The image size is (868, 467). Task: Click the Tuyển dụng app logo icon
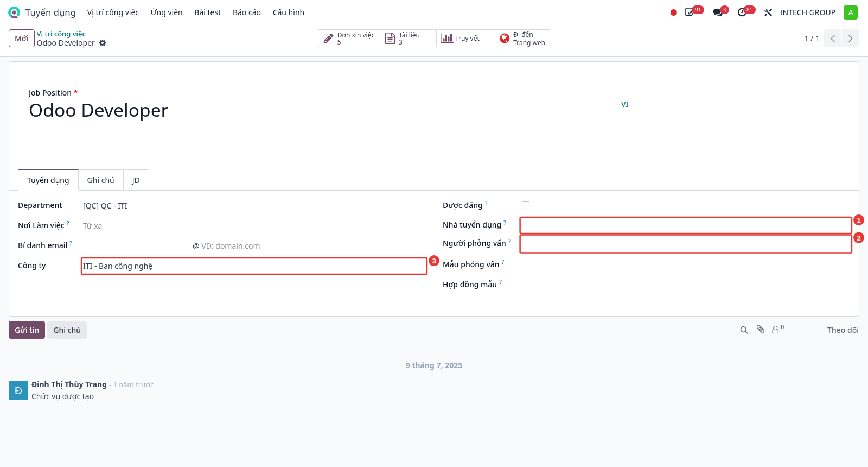click(x=14, y=12)
